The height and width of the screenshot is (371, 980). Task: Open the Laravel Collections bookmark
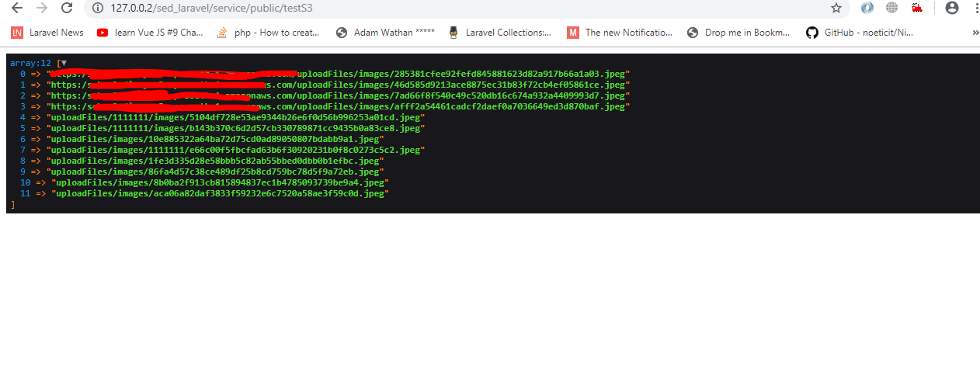(501, 33)
